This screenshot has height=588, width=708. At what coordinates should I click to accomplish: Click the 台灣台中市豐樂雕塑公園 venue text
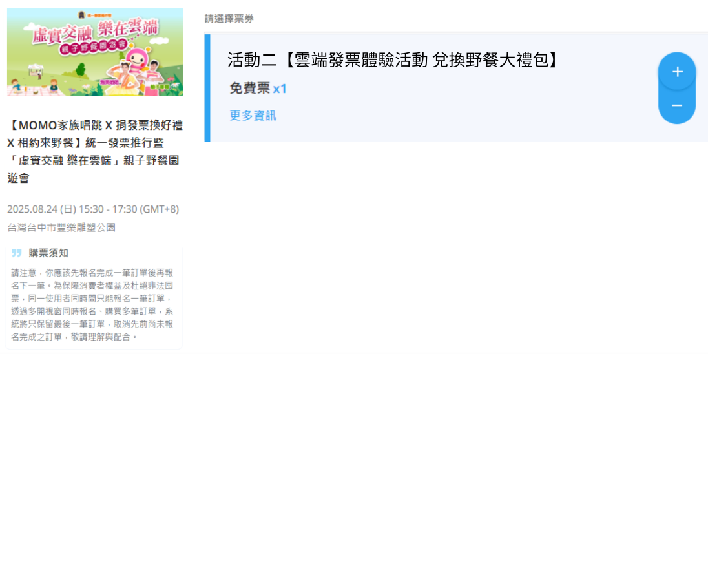pyautogui.click(x=61, y=227)
